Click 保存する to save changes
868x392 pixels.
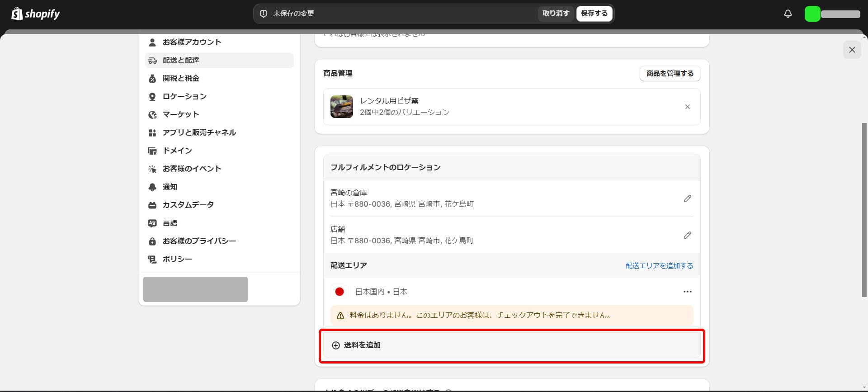tap(594, 14)
